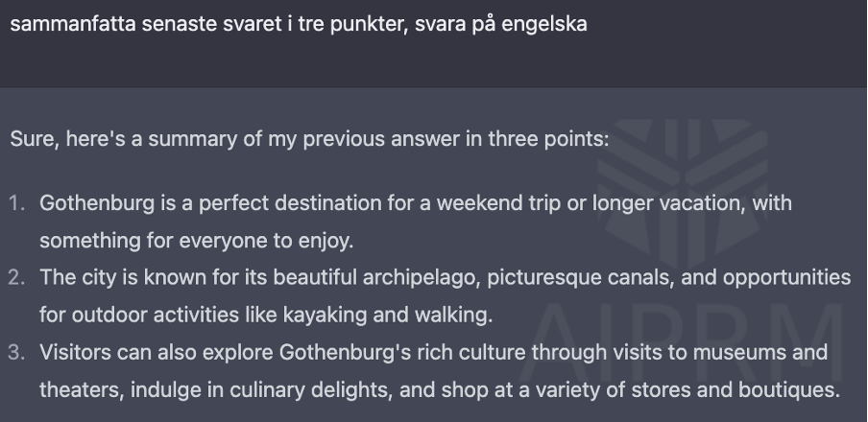Image resolution: width=868 pixels, height=422 pixels.
Task: Click 'three points' in the intro line
Action: [548, 139]
